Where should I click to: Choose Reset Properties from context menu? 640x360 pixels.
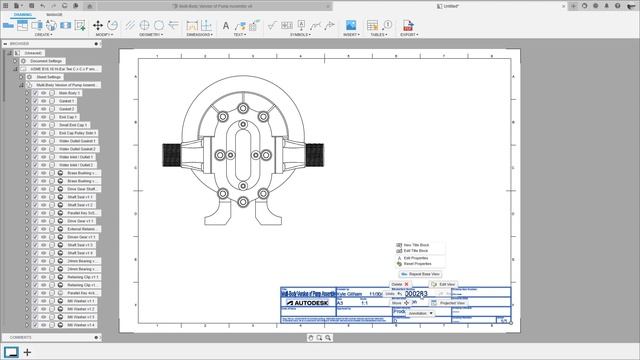(x=417, y=264)
